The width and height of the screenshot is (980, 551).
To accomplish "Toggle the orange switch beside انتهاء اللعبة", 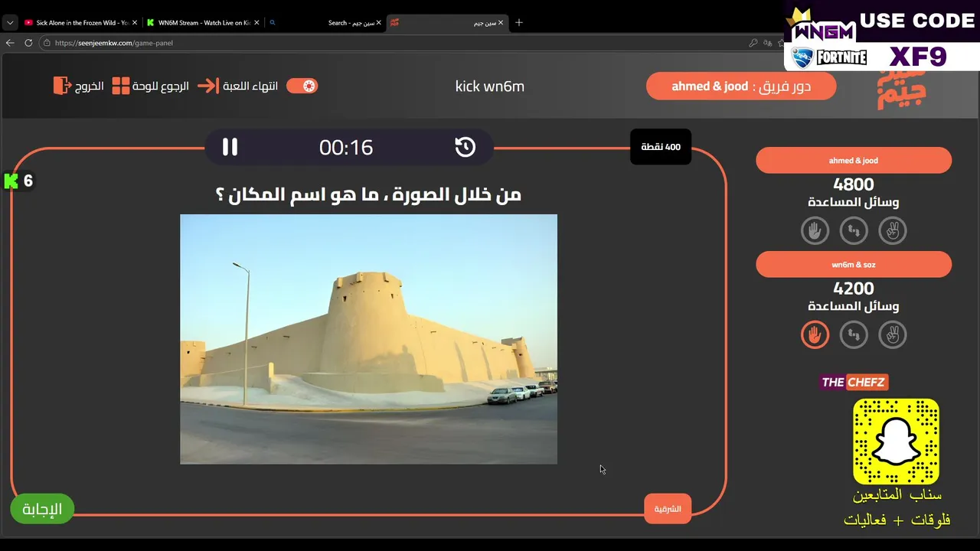I will click(302, 86).
